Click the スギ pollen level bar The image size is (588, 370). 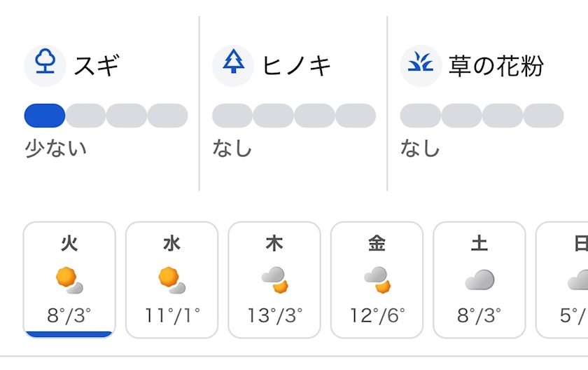106,116
